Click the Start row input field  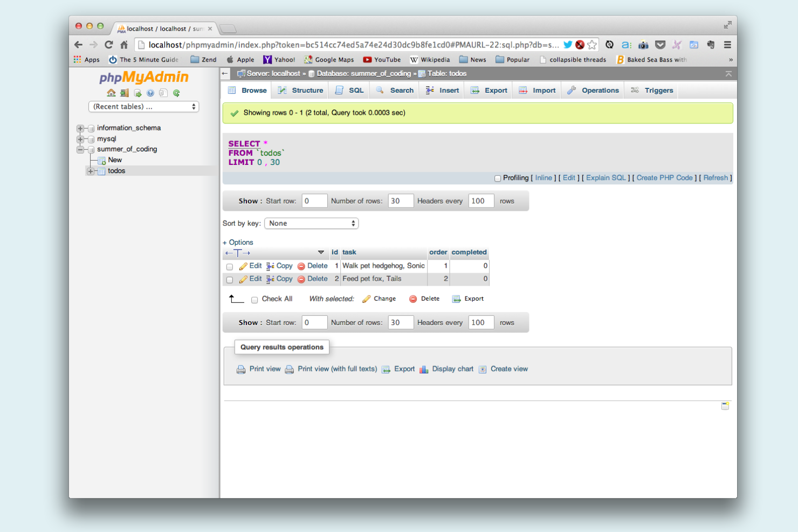[314, 201]
